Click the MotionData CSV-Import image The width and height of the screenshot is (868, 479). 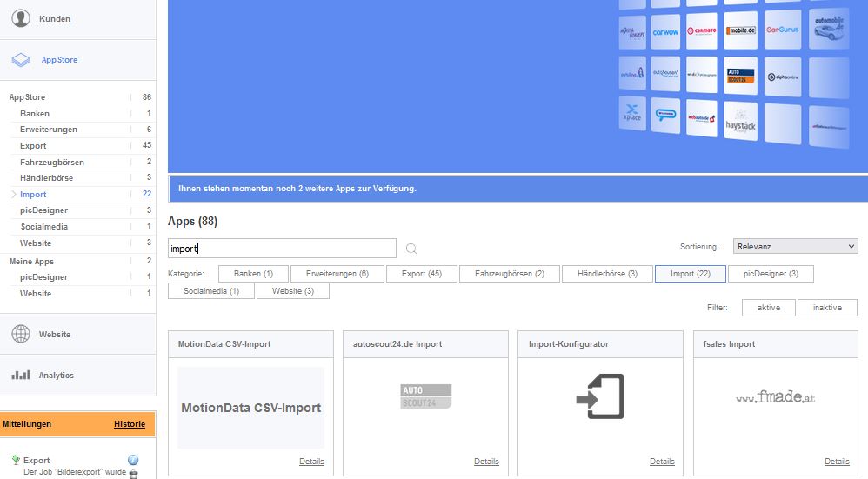pos(250,408)
